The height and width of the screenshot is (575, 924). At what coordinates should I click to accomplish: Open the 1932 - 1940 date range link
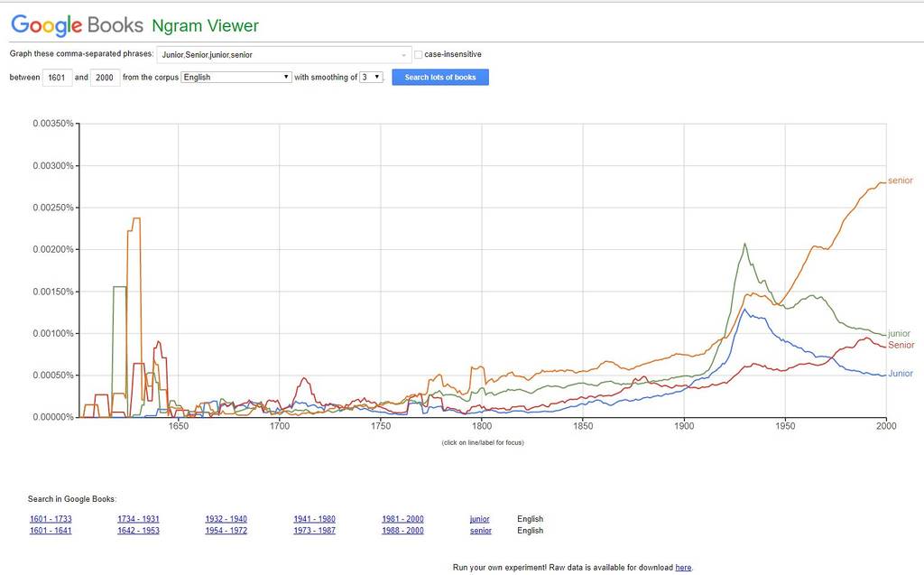coord(226,519)
